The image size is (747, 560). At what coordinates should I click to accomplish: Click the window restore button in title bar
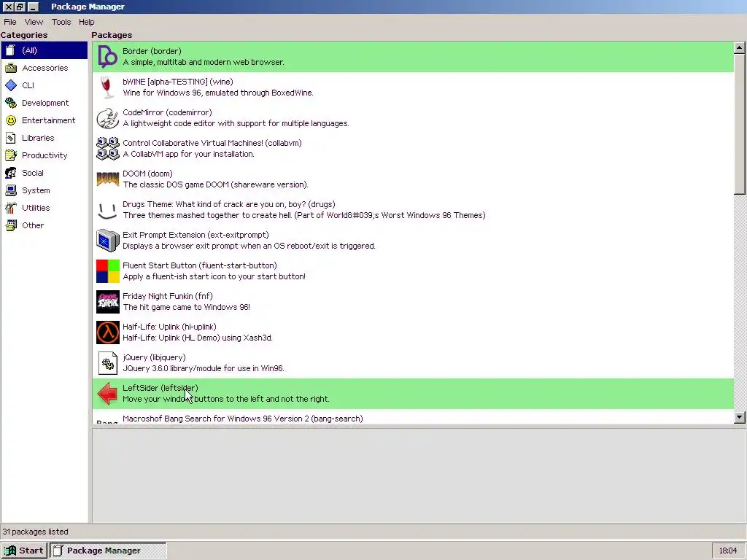click(20, 7)
